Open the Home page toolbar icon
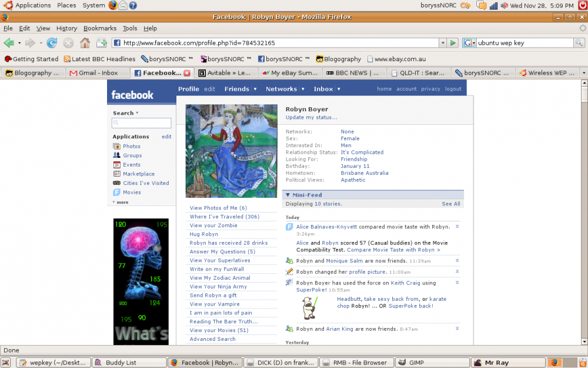Viewport: 588px width, 368px height. [85, 43]
